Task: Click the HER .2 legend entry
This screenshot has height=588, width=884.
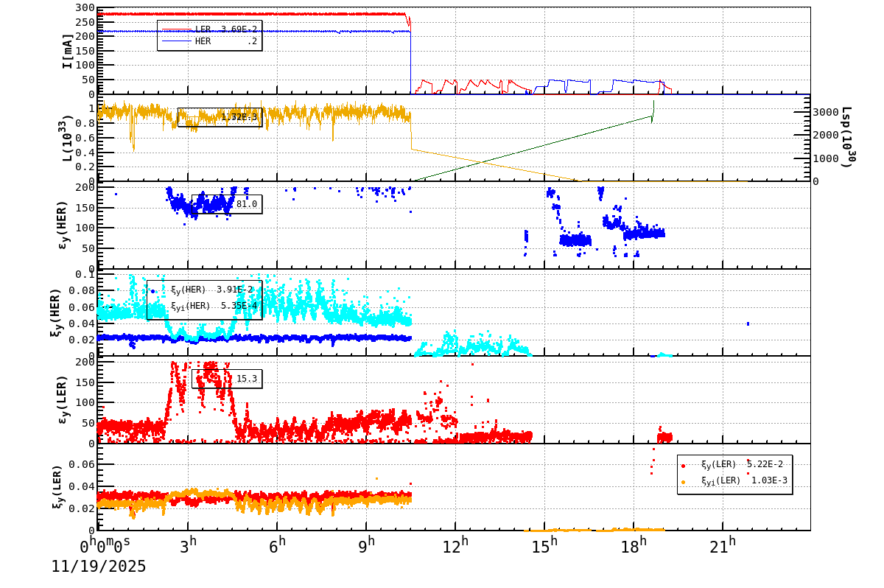Action: coord(209,41)
